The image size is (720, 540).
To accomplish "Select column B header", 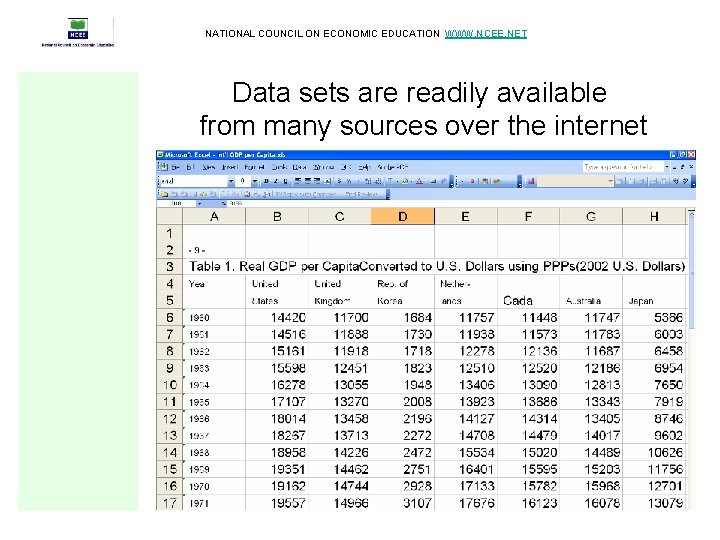I will pos(277,216).
